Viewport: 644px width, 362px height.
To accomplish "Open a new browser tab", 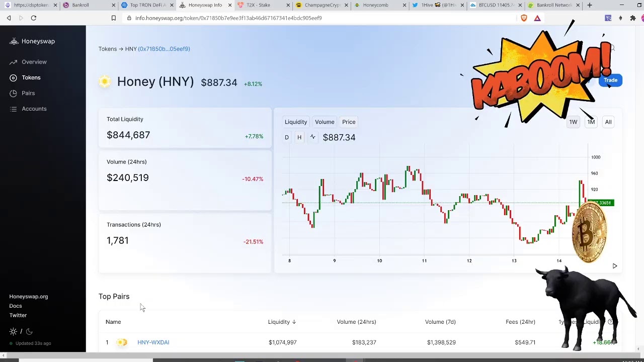I will point(590,5).
